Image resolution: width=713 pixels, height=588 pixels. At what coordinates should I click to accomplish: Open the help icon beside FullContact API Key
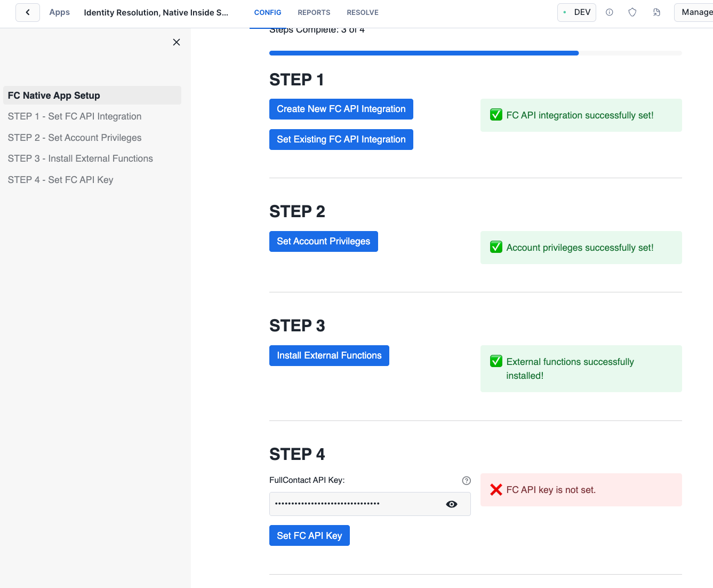pos(466,480)
